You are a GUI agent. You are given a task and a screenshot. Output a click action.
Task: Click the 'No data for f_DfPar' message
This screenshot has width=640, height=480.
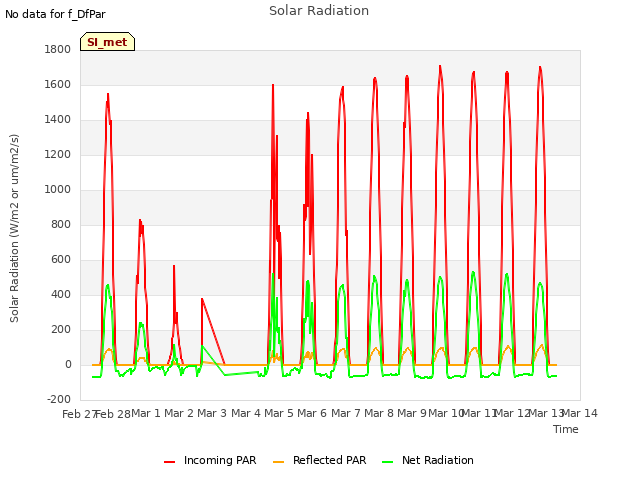[x=55, y=14]
